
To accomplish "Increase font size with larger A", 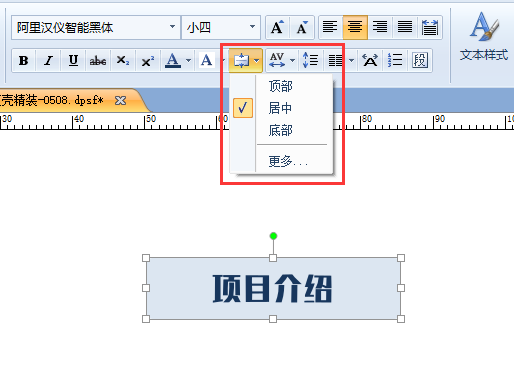I will click(277, 27).
